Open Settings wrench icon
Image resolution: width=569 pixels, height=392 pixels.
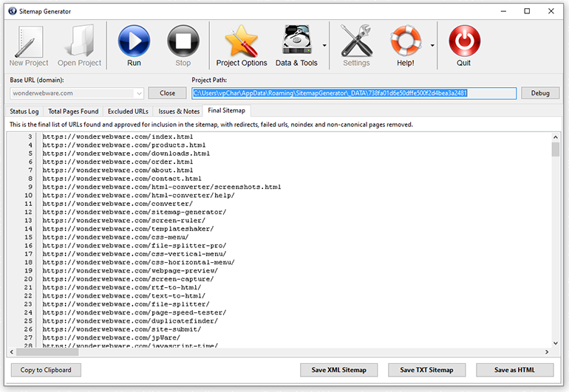(x=356, y=41)
